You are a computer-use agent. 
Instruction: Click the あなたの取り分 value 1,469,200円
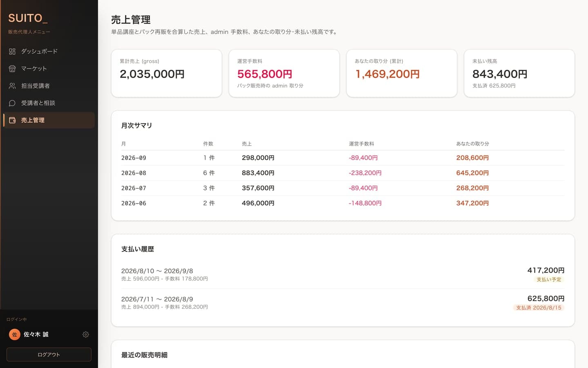pos(388,74)
